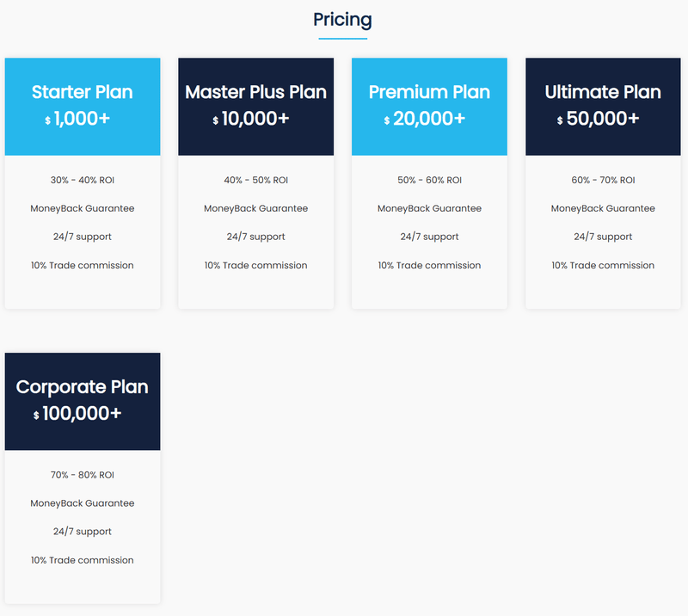Click the Starter Plan heading
Screen dimensions: 688x616
click(x=82, y=92)
